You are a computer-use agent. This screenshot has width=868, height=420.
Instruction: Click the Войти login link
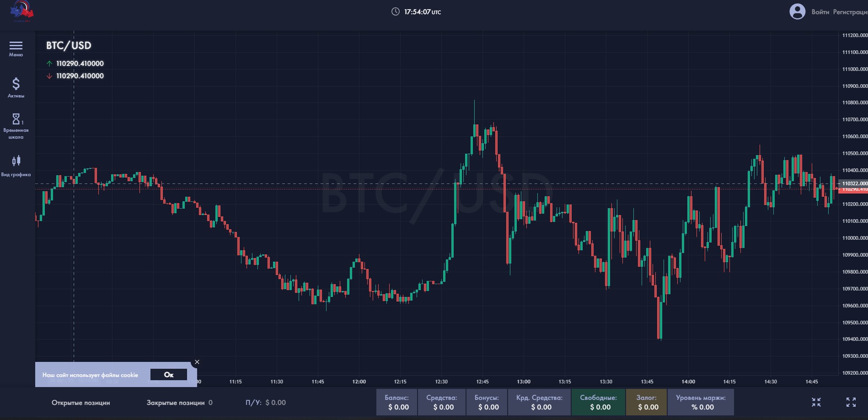pos(820,12)
